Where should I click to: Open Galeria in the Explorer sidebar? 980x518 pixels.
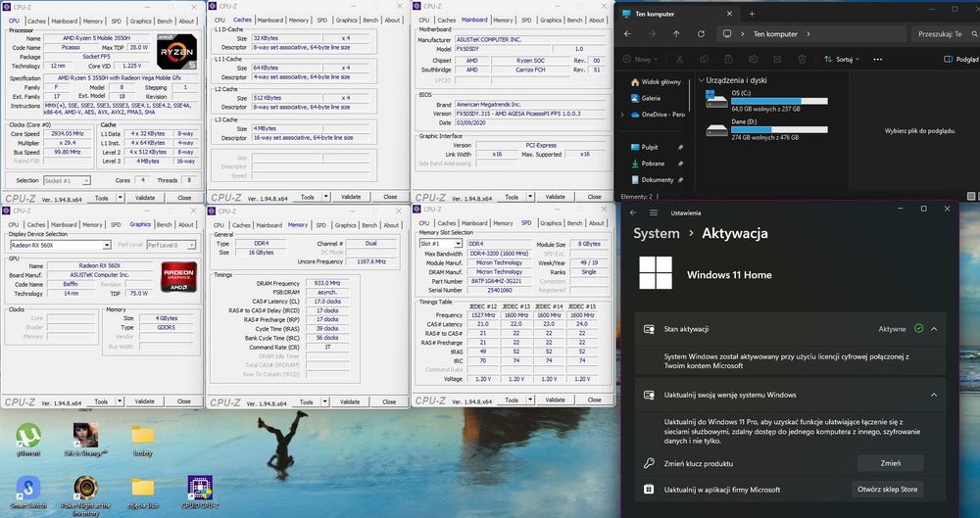pyautogui.click(x=646, y=98)
